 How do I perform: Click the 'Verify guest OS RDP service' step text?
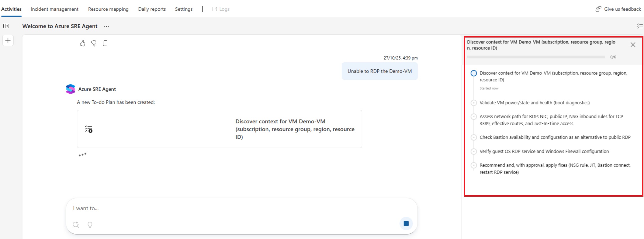[544, 152]
